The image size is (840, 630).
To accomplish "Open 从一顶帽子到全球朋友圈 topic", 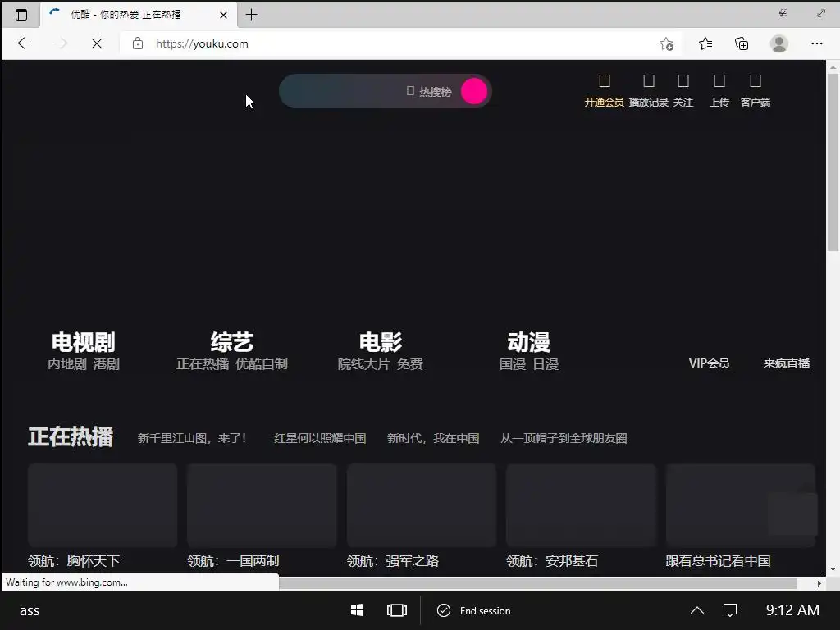I will coord(564,438).
